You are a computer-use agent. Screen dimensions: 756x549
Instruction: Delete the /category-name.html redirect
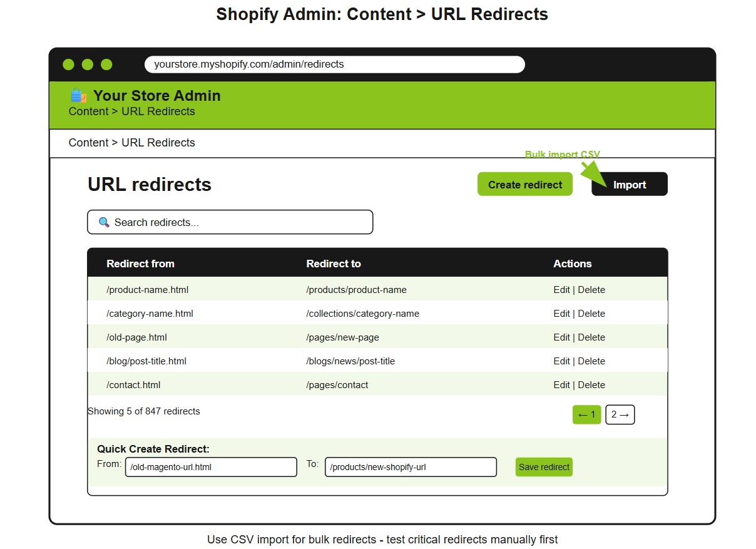tap(591, 314)
